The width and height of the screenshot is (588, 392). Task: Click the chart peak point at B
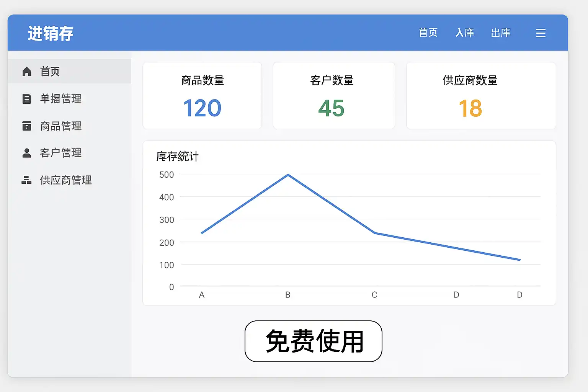(288, 175)
